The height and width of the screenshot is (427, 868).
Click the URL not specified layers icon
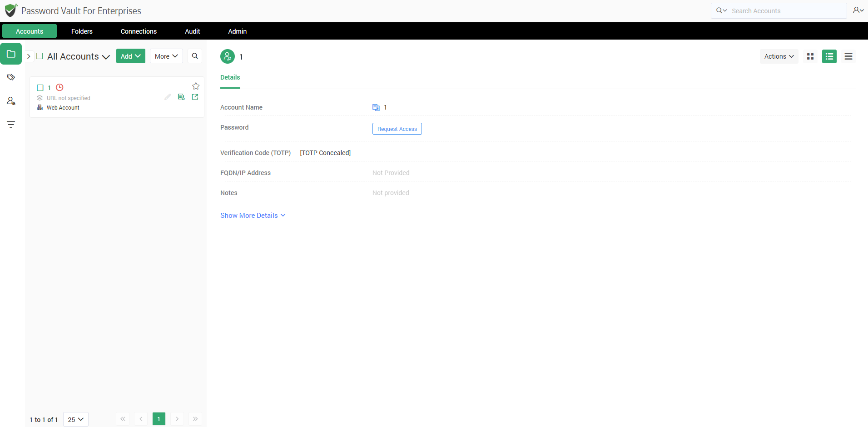(40, 98)
